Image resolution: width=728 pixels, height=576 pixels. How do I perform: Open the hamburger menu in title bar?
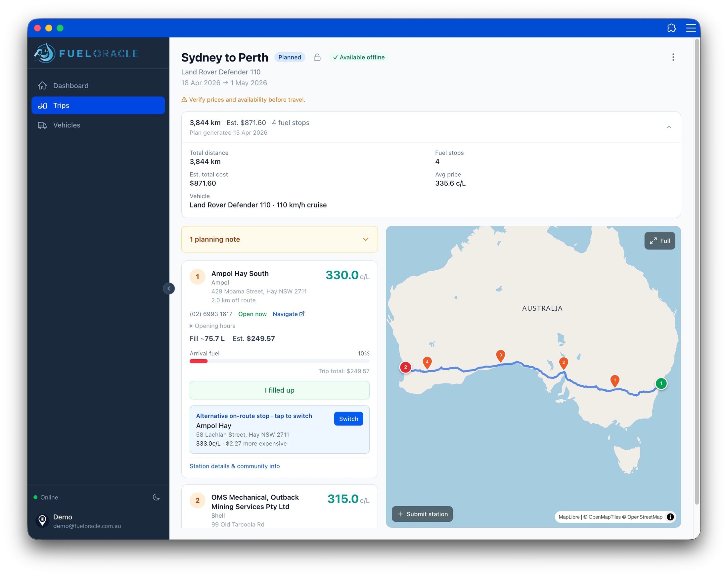[691, 28]
